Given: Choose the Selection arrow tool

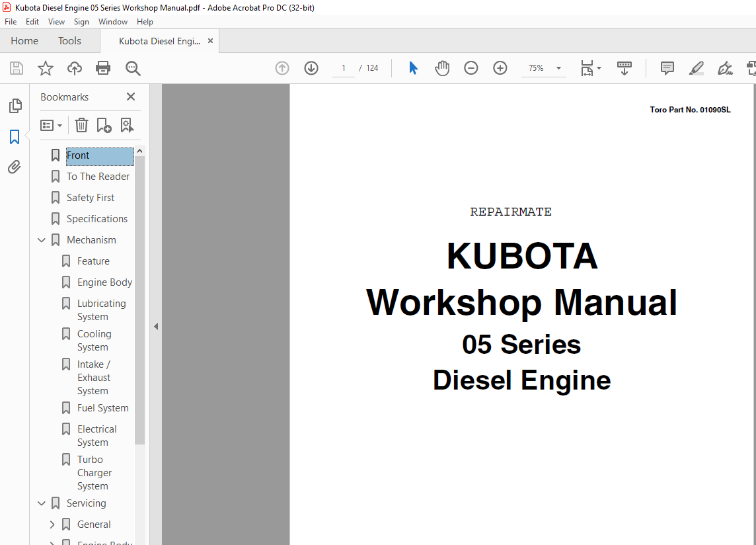Looking at the screenshot, I should coord(413,68).
